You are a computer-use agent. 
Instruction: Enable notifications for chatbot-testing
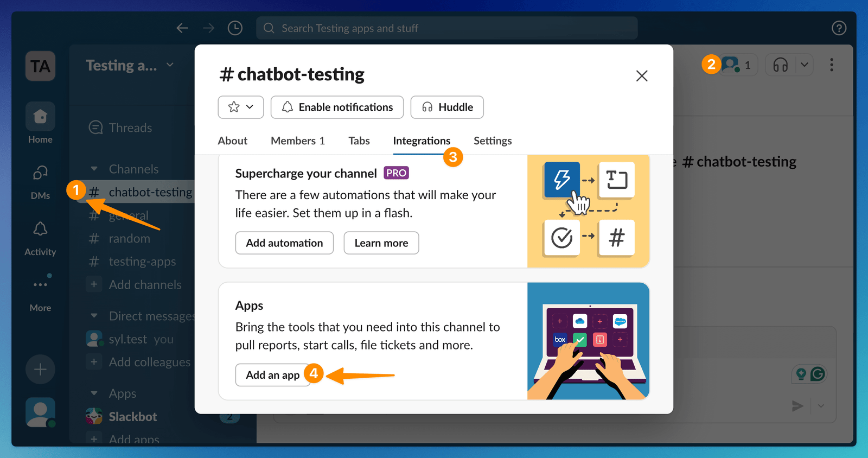[337, 107]
